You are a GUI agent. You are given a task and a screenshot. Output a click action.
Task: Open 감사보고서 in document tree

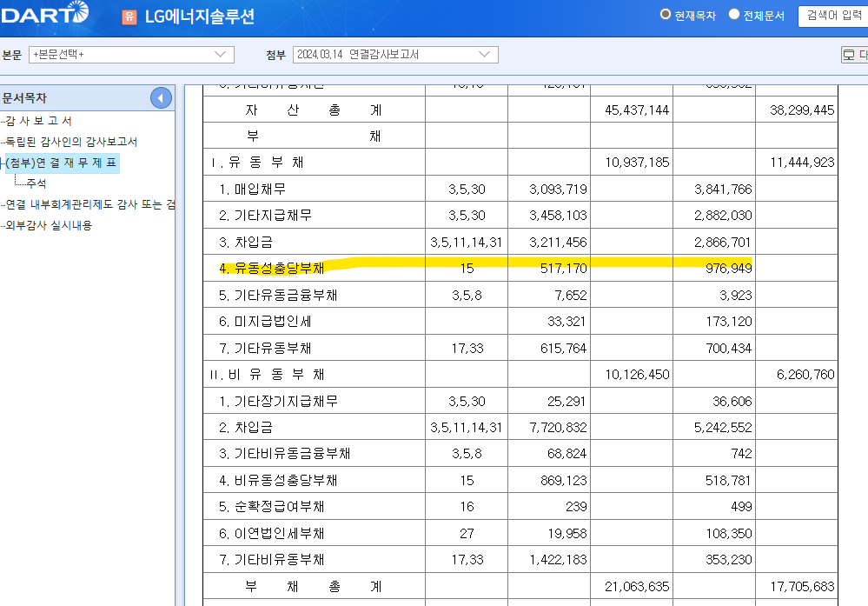38,121
